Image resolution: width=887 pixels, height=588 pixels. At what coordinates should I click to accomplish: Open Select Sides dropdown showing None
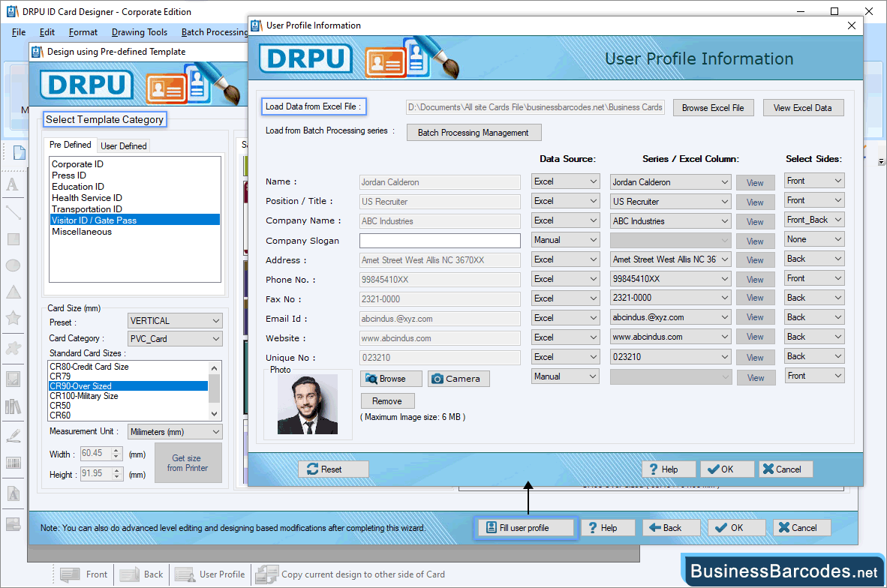pyautogui.click(x=815, y=239)
